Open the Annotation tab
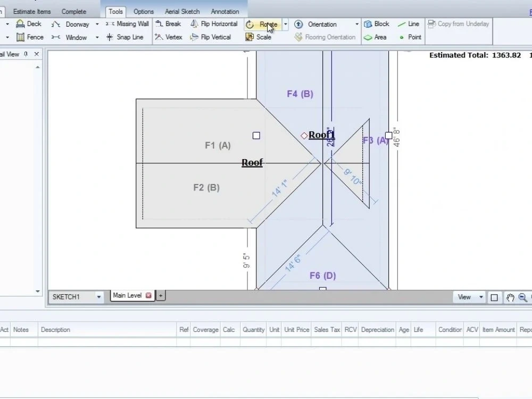 [225, 11]
